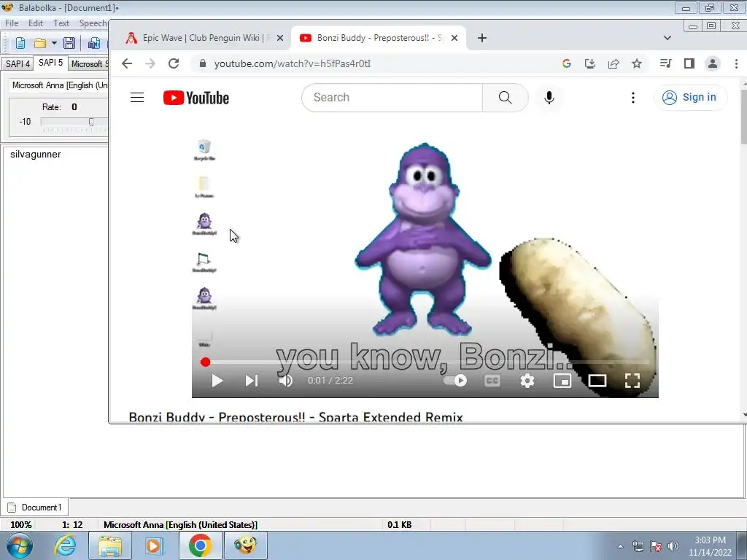Close the Bonzi Buddy YouTube tab
Screen dimensions: 747x560
(x=454, y=38)
